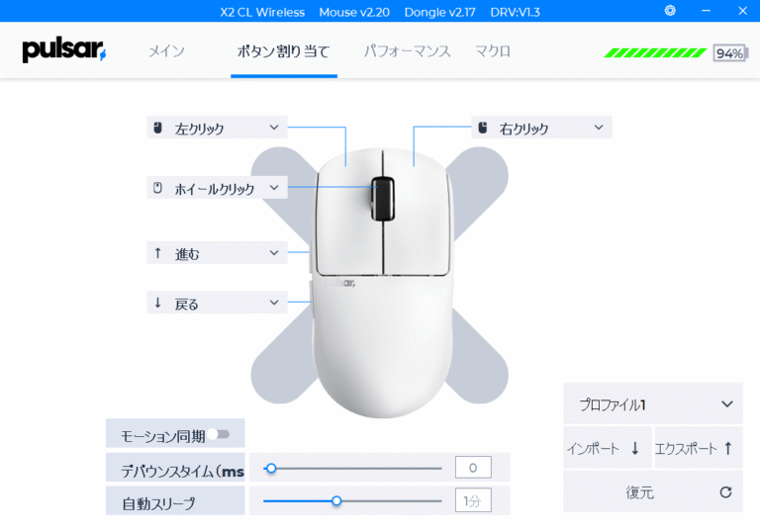The width and height of the screenshot is (760, 532).
Task: Click the settings gear icon in title bar
Action: pos(670,11)
